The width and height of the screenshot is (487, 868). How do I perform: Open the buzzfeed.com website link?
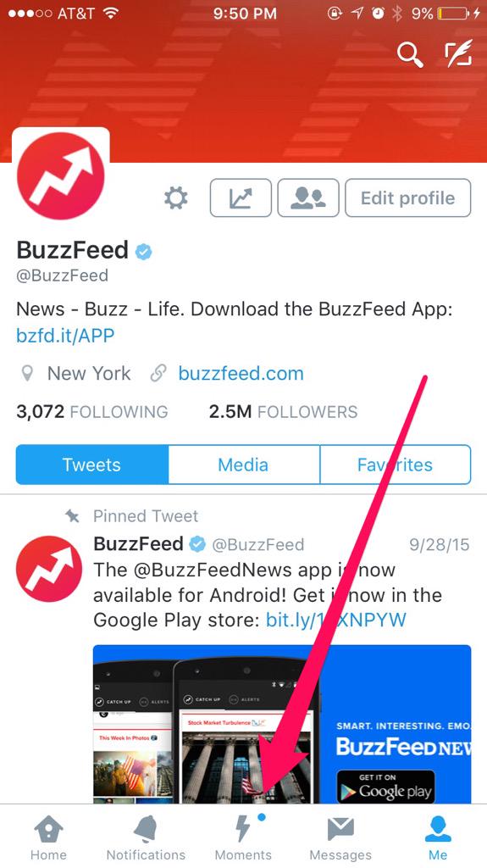point(241,374)
